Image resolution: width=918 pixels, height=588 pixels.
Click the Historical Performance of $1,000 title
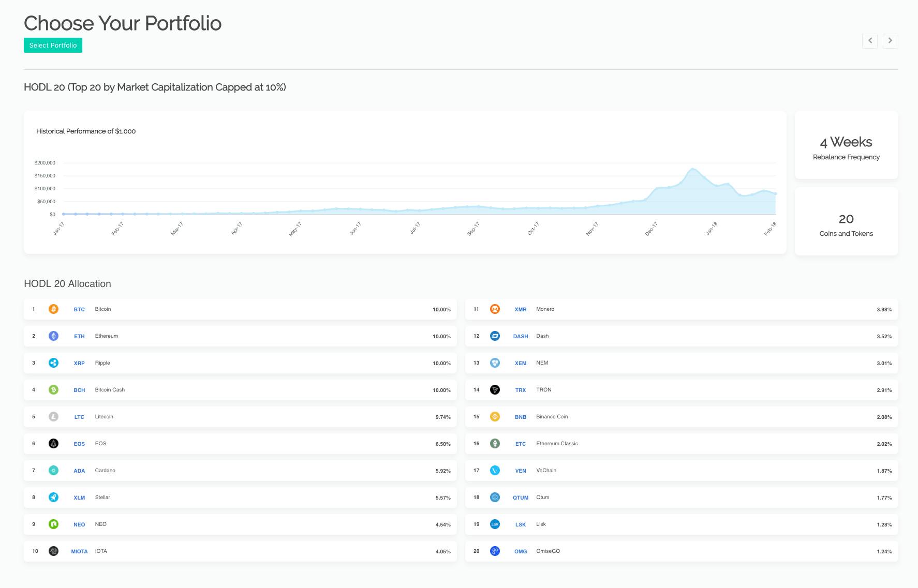pyautogui.click(x=86, y=131)
